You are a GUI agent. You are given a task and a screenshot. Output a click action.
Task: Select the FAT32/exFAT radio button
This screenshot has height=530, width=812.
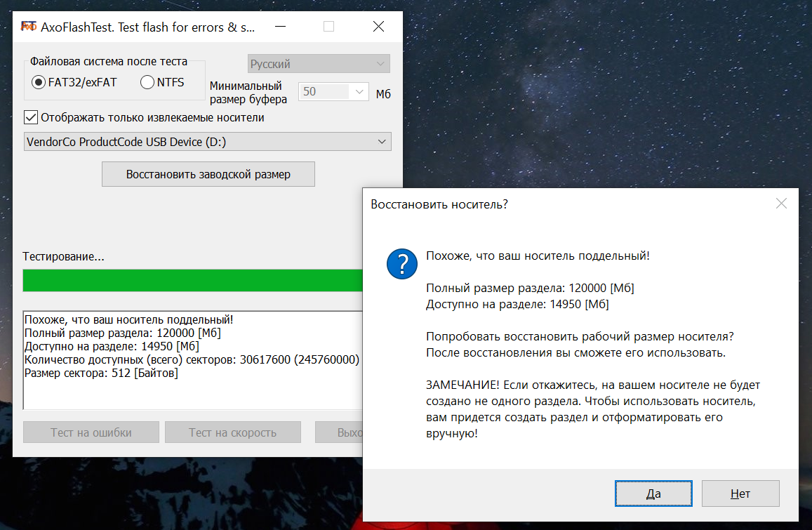click(39, 83)
